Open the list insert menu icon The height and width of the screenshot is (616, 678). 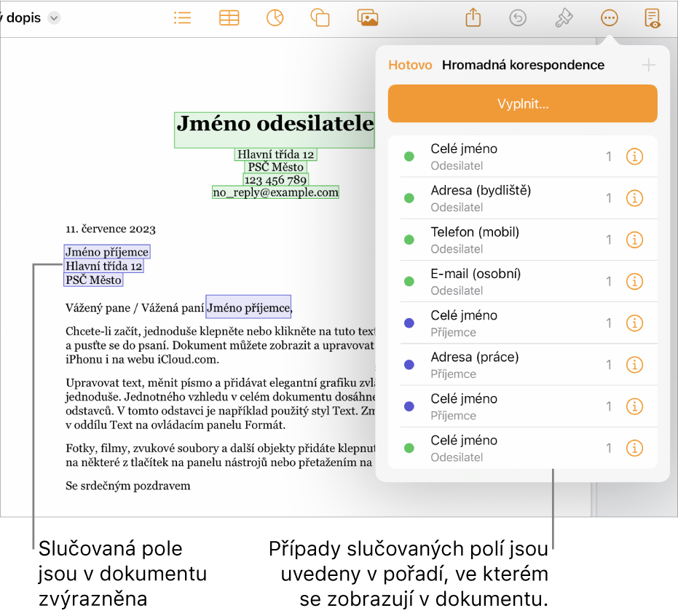click(x=182, y=18)
